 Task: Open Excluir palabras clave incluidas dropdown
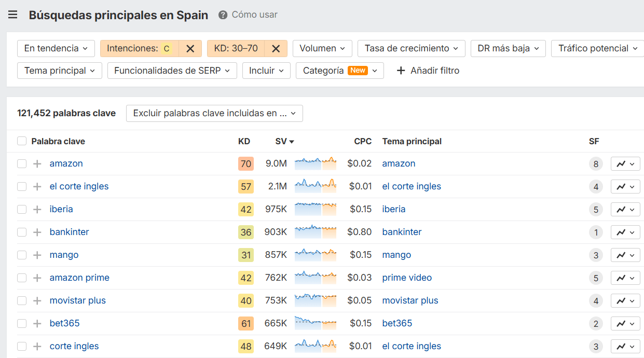click(x=214, y=113)
